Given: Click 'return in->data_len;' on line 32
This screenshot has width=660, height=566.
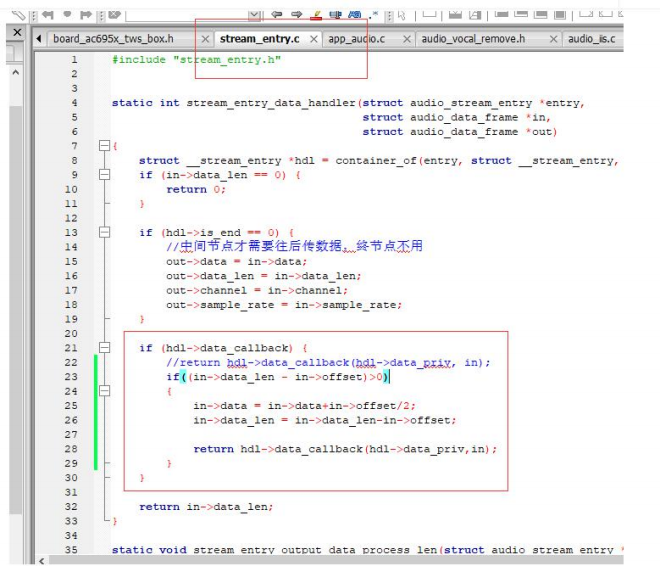Looking at the screenshot, I should coord(206,507).
